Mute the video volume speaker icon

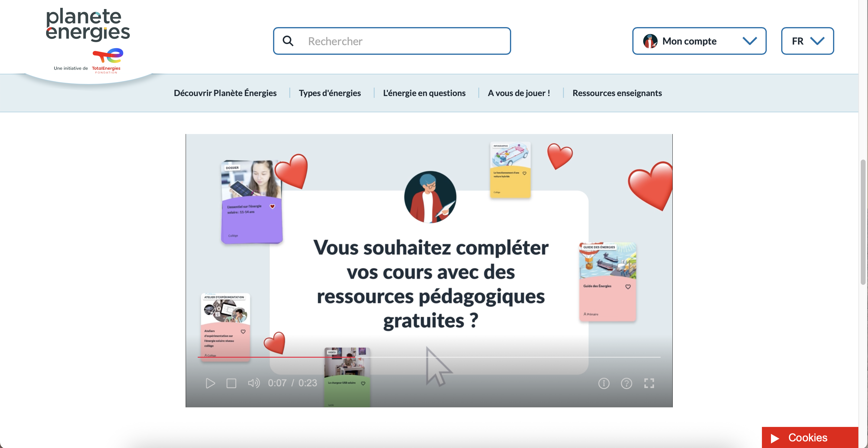[254, 383]
